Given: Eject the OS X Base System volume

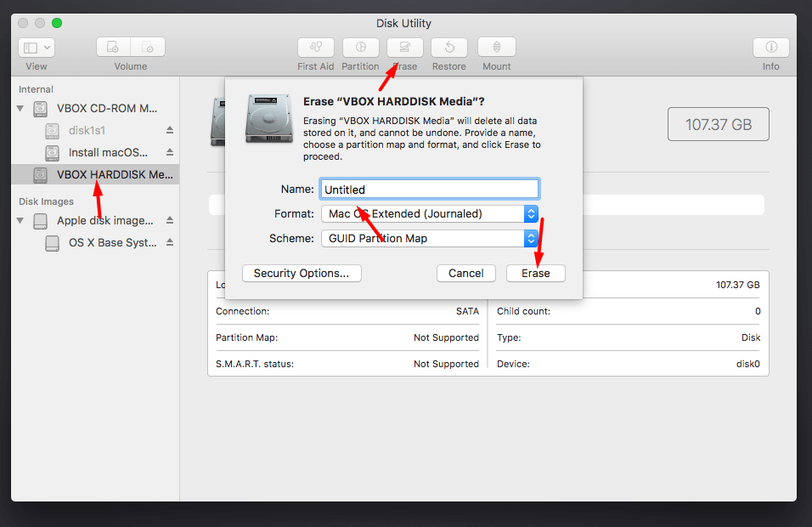Looking at the screenshot, I should pos(170,242).
